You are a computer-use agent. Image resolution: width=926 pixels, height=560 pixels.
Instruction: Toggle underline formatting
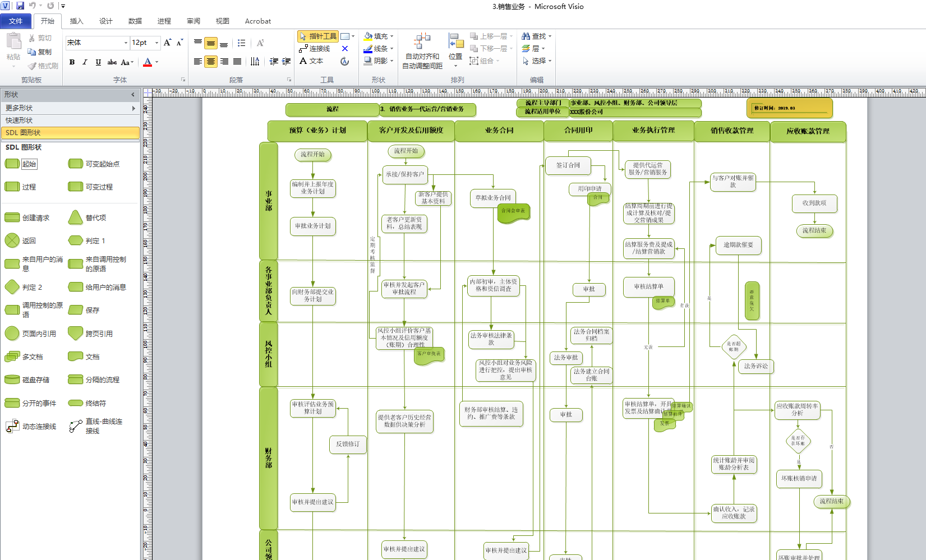[98, 62]
